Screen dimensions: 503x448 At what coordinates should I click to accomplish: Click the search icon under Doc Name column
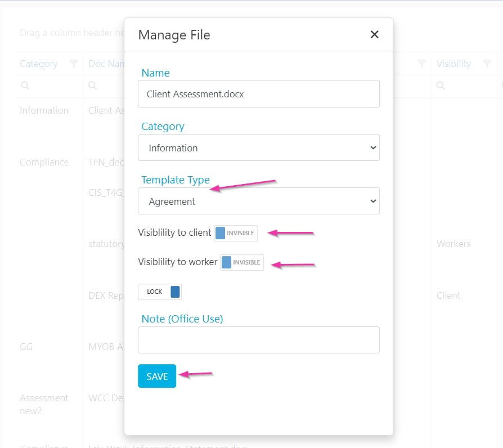click(x=92, y=86)
